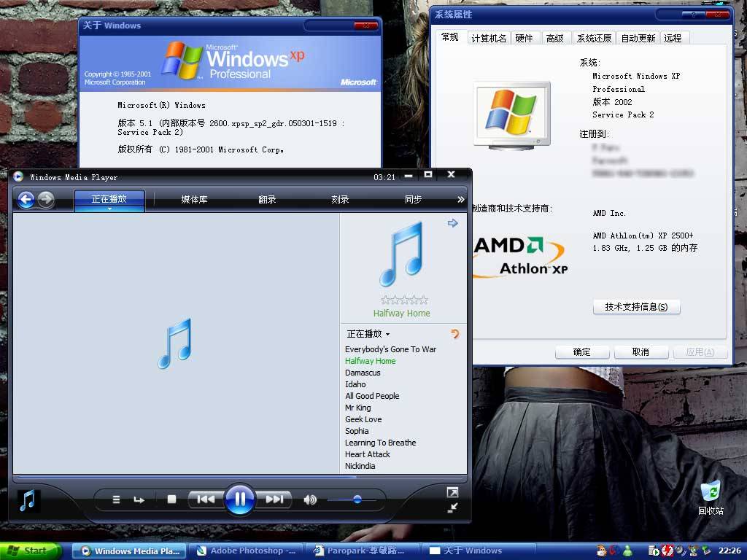747x560 pixels.
Task: Click 取消 in System Properties
Action: (x=640, y=352)
